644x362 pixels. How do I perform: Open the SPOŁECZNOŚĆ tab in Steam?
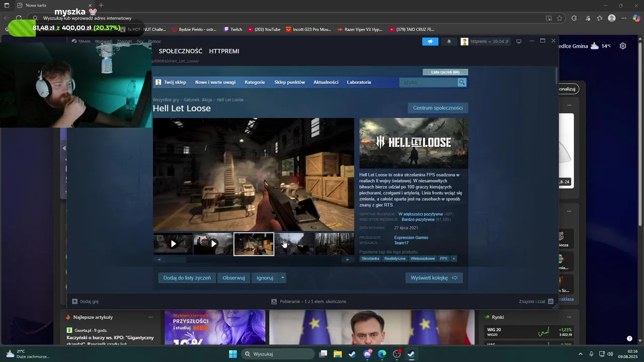tap(181, 51)
